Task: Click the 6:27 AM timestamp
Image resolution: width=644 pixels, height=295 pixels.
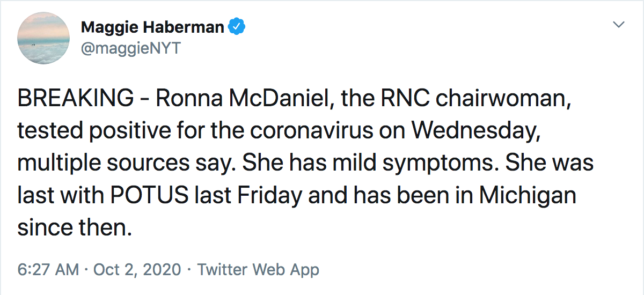Action: click(48, 269)
